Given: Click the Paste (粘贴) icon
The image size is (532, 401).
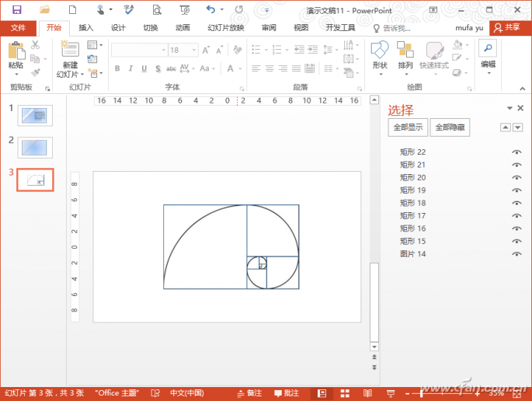Looking at the screenshot, I should pyautogui.click(x=16, y=53).
